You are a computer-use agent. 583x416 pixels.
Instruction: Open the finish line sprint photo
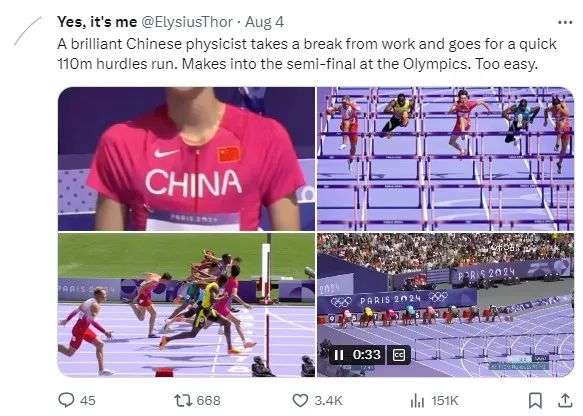coord(186,305)
